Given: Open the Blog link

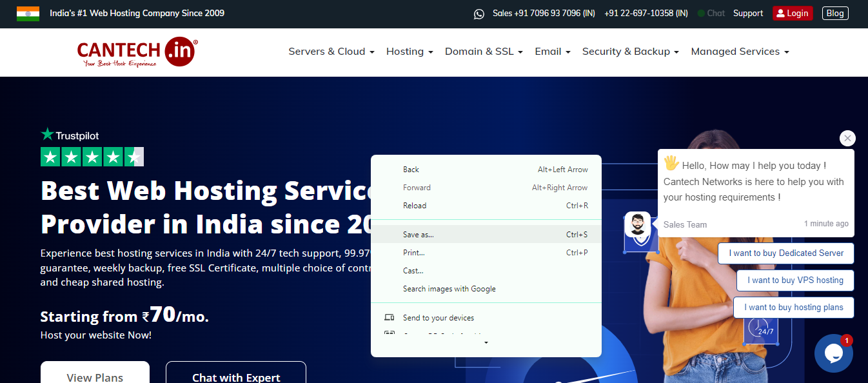Looking at the screenshot, I should tap(835, 13).
